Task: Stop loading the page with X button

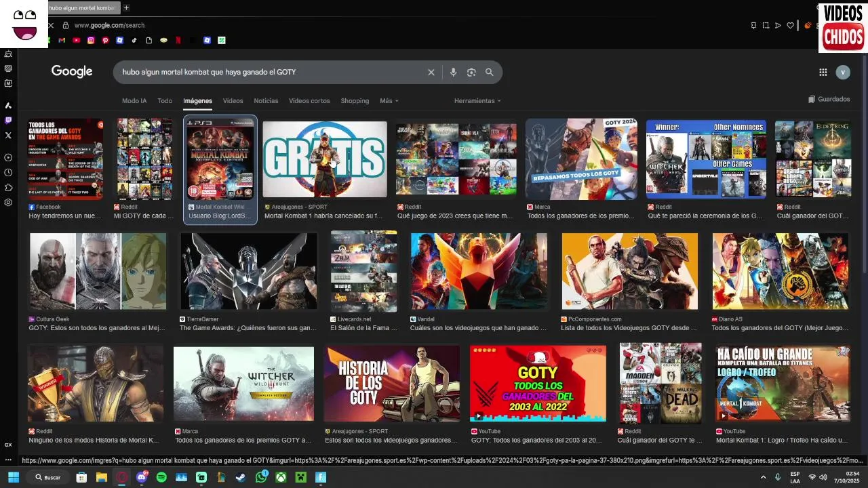Action: tap(51, 25)
